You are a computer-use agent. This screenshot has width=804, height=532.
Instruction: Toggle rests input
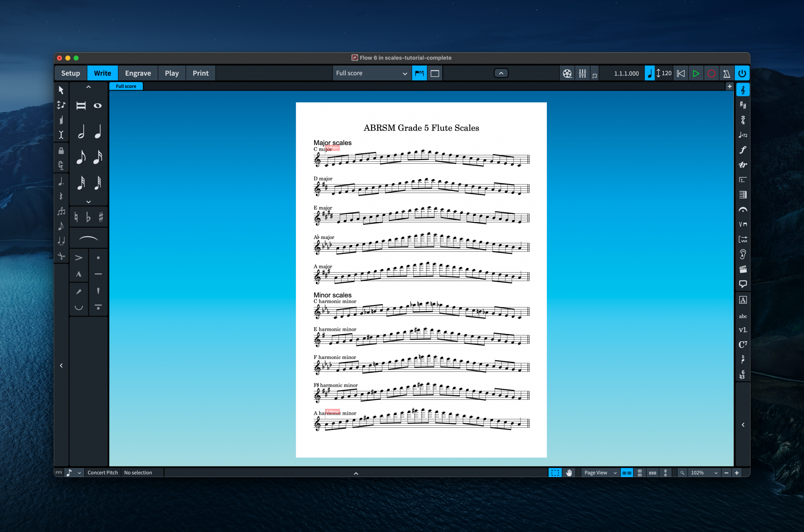[x=61, y=197]
